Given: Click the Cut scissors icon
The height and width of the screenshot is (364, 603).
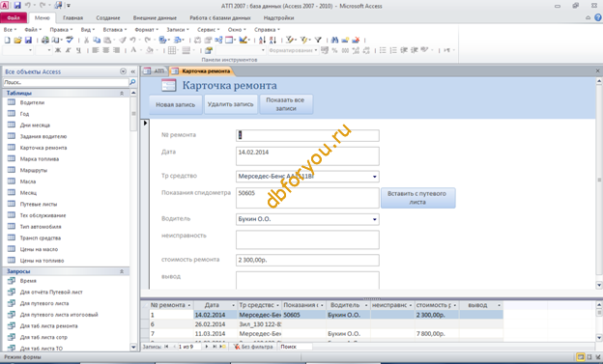Looking at the screenshot, I should point(86,40).
